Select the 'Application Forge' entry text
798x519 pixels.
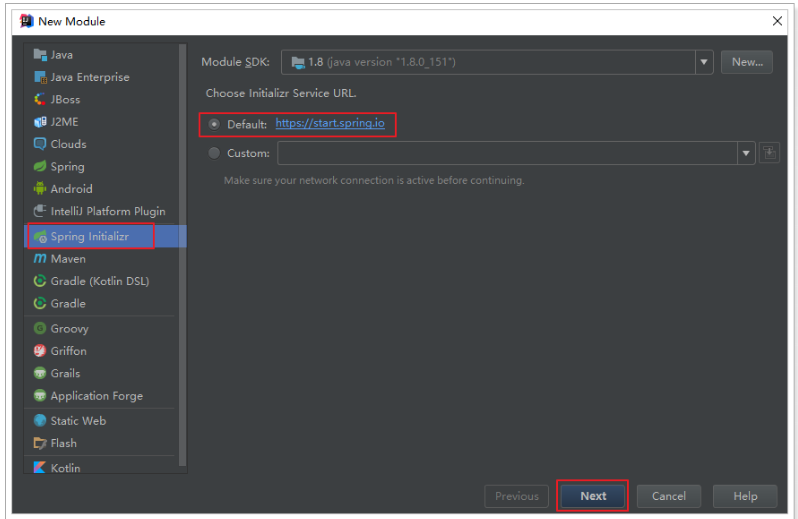[x=97, y=396]
